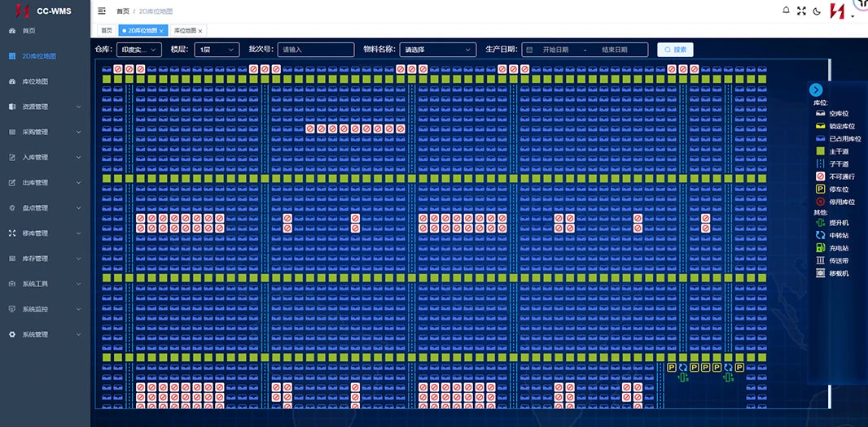Screen dimensions: 868x427
Task: Click the 首页 breadcrumb link
Action: 123,11
